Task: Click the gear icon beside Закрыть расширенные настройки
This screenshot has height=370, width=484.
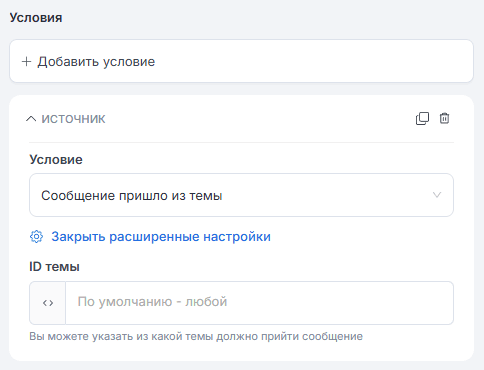Action: (x=36, y=237)
